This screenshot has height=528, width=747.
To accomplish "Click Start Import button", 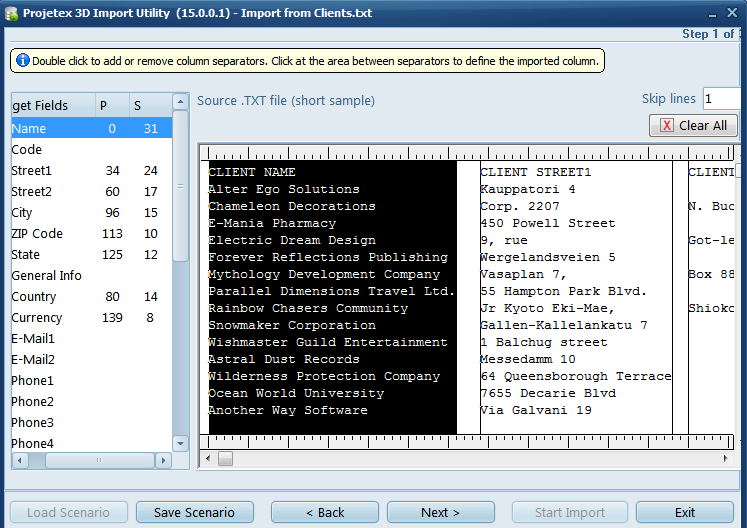I will pos(569,512).
